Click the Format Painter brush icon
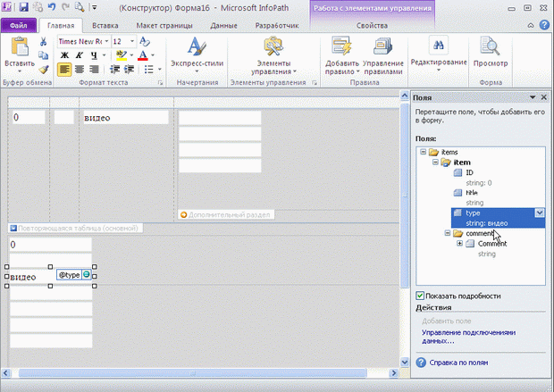Viewport: 554px width, 392px height. pos(44,69)
